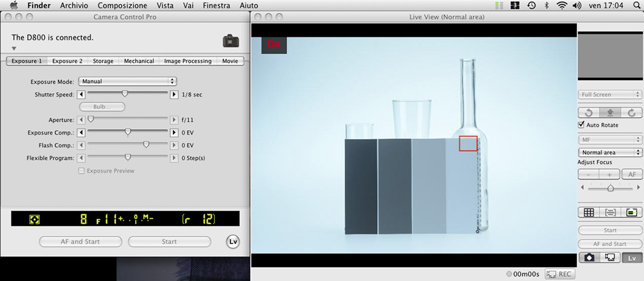Open the volume control in menu bar
Image resolution: width=644 pixels, height=281 pixels.
(577, 6)
